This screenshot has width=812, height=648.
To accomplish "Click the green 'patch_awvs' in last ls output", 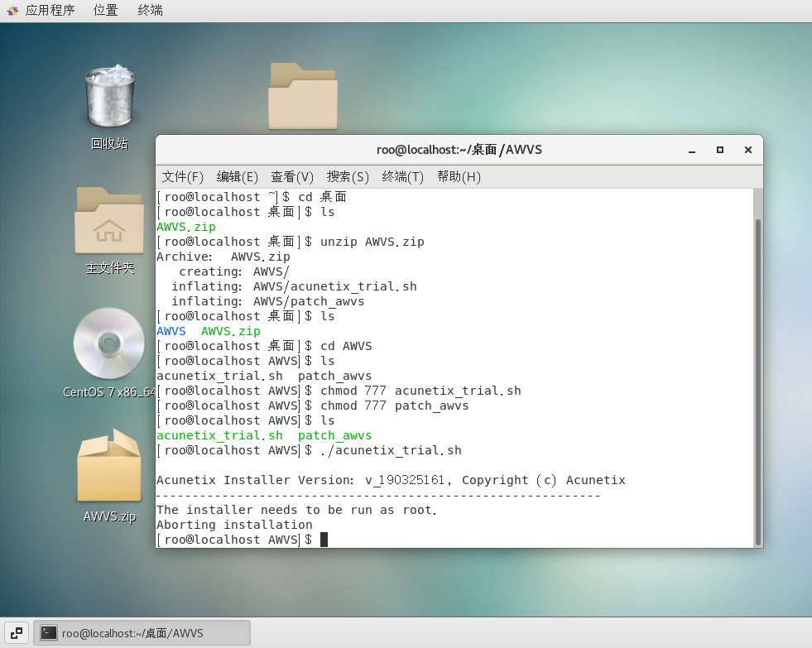I will tap(335, 436).
